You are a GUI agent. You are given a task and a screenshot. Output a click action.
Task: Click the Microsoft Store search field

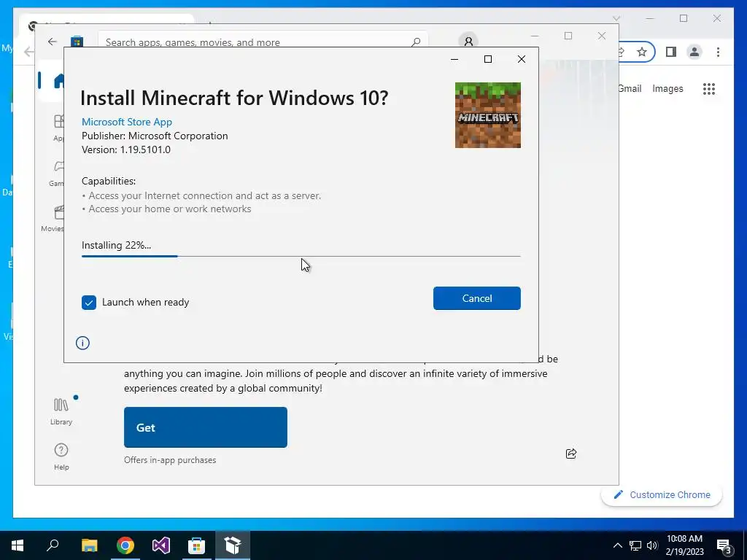[x=262, y=42]
